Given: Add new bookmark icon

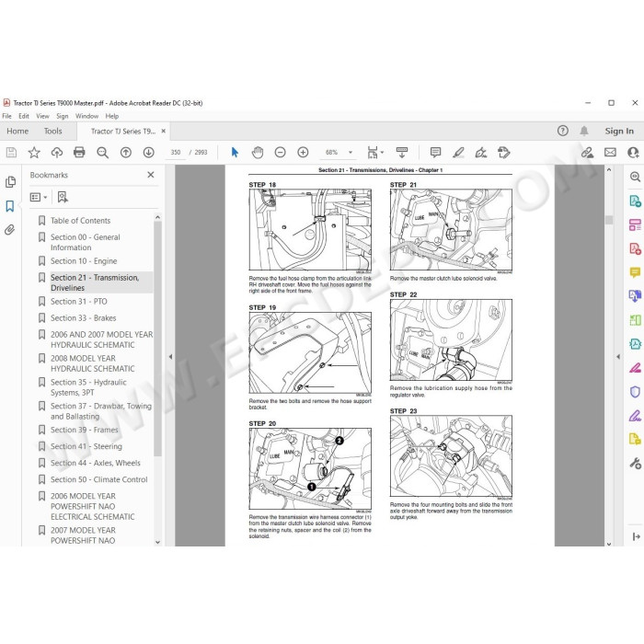Looking at the screenshot, I should coord(63,197).
